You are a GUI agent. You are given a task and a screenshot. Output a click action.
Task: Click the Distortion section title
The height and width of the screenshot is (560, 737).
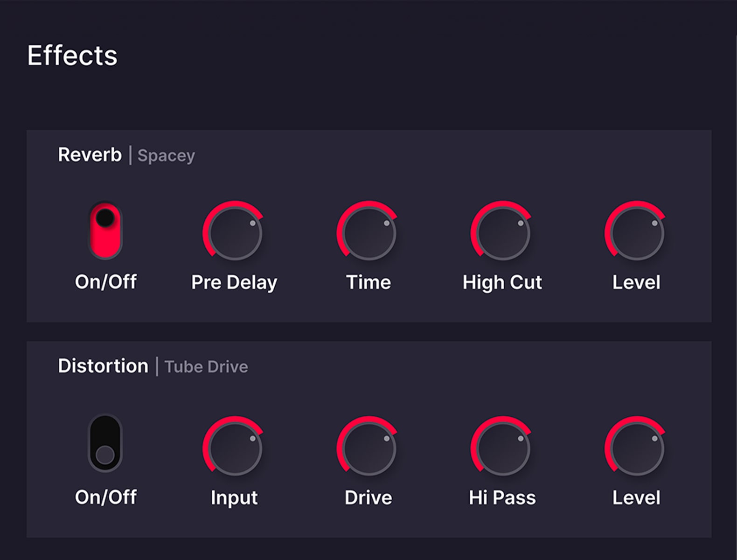point(103,366)
